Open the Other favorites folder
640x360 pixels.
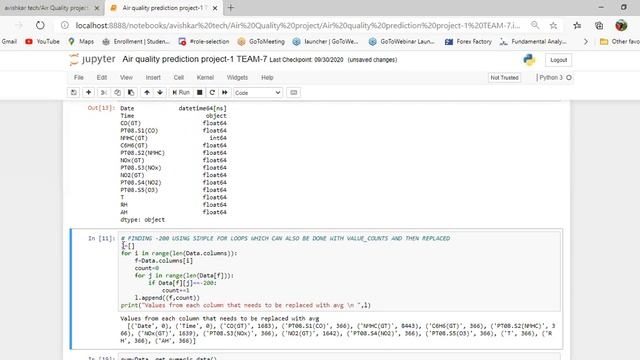click(620, 42)
